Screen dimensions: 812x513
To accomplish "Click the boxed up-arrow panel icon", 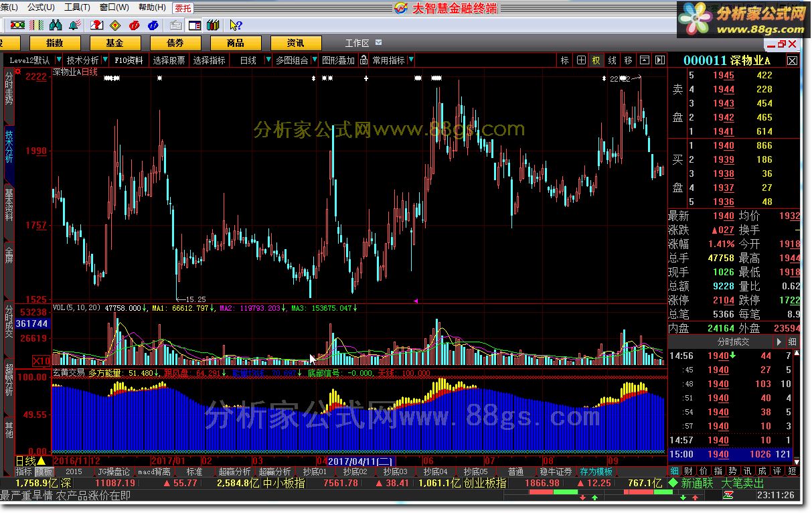I will [644, 60].
